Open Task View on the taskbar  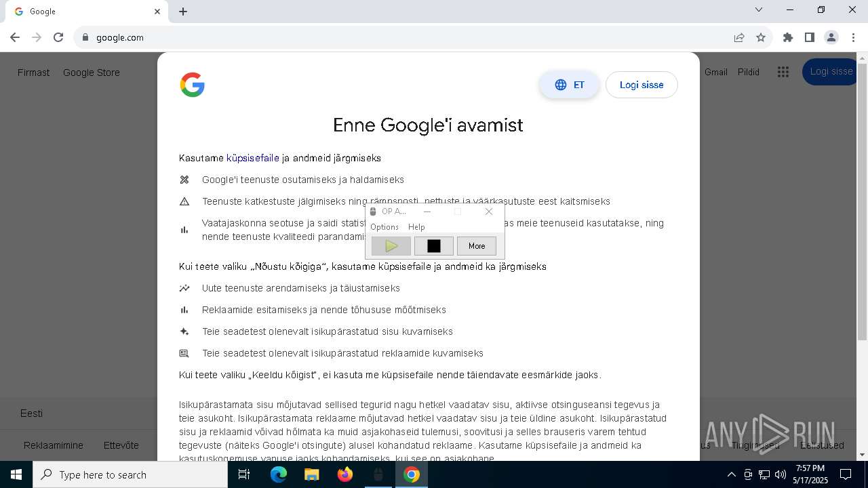244,474
